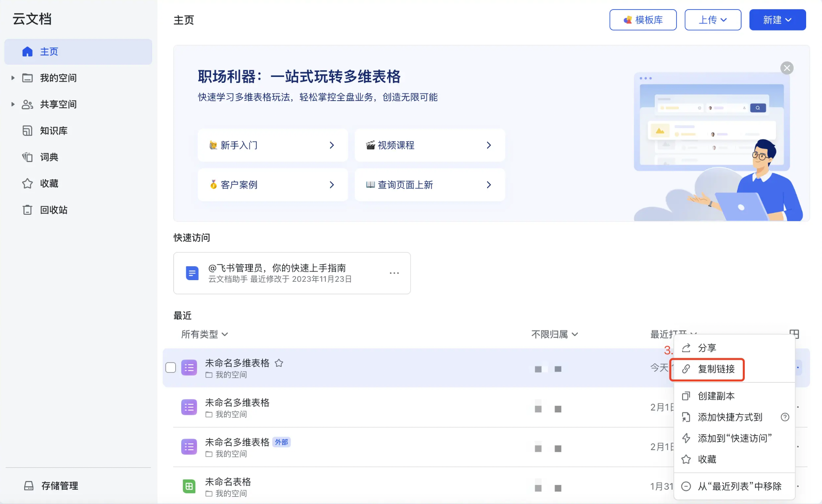This screenshot has height=504, width=822.
Task: Open the 查询页面上新 card
Action: 430,185
